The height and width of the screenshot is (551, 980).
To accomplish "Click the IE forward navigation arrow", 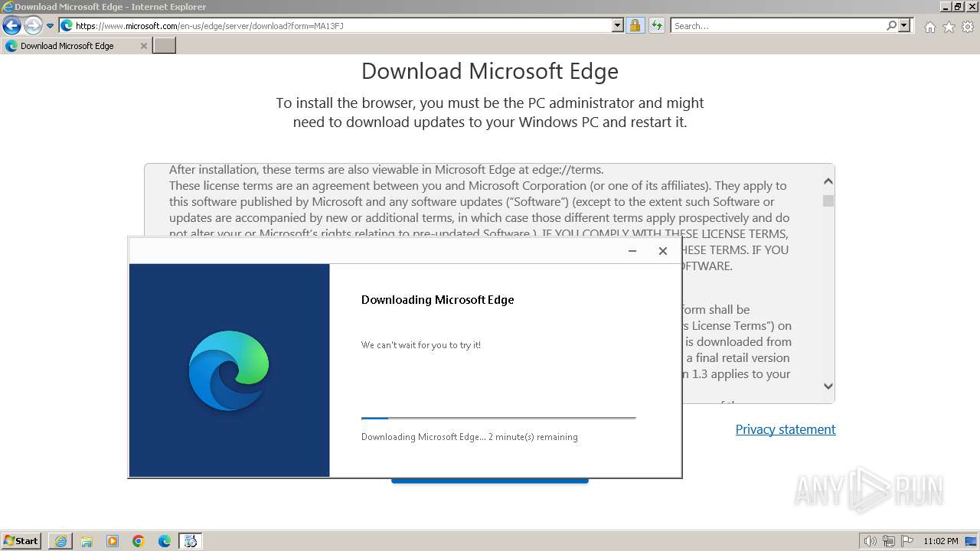I will (32, 25).
